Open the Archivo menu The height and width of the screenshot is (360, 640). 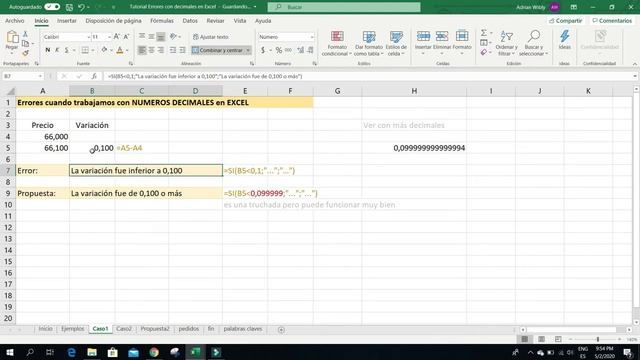click(15, 20)
